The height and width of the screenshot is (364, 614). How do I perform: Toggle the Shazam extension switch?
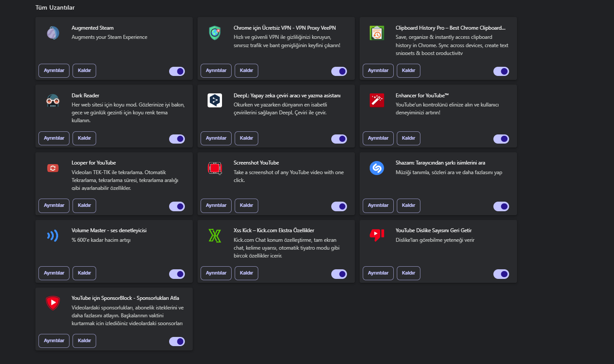[501, 206]
